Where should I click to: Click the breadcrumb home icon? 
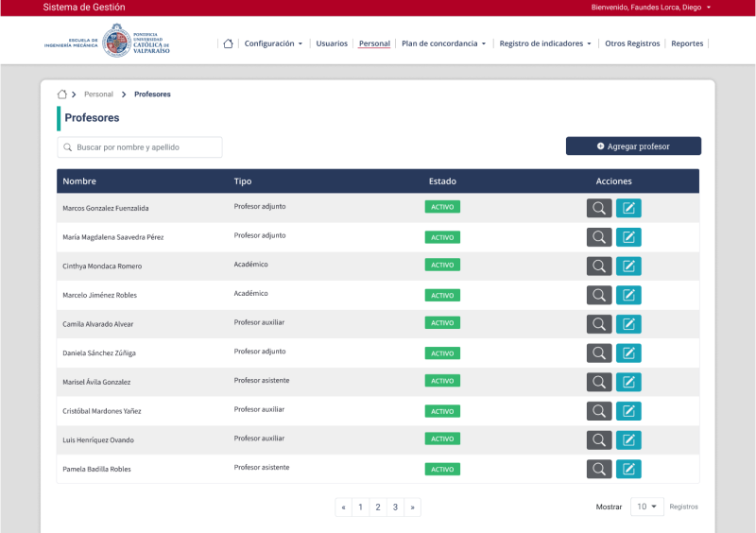(x=61, y=95)
